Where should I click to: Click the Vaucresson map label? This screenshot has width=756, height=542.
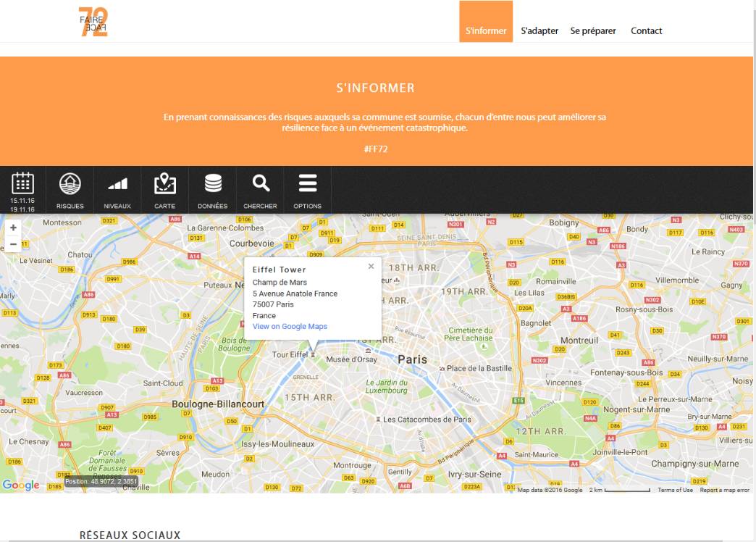pos(84,393)
